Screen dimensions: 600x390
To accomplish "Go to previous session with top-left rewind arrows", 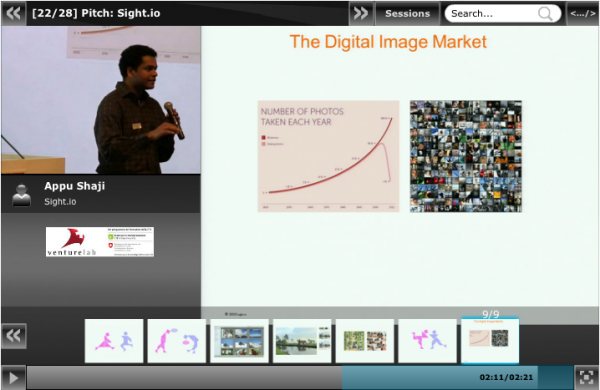I will [14, 13].
